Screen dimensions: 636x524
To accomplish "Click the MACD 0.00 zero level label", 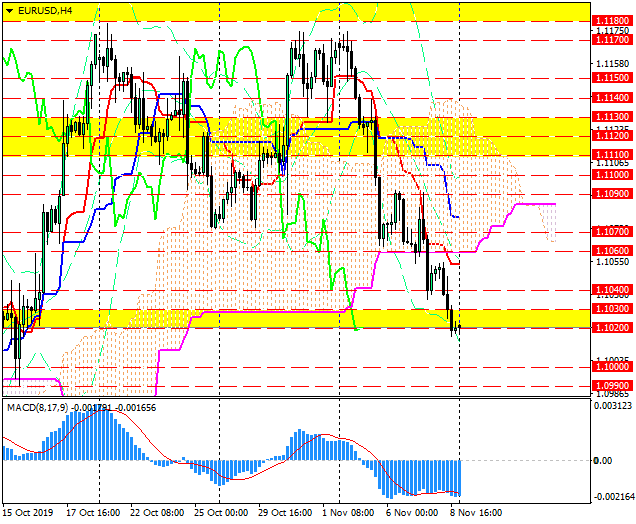I will point(603,460).
